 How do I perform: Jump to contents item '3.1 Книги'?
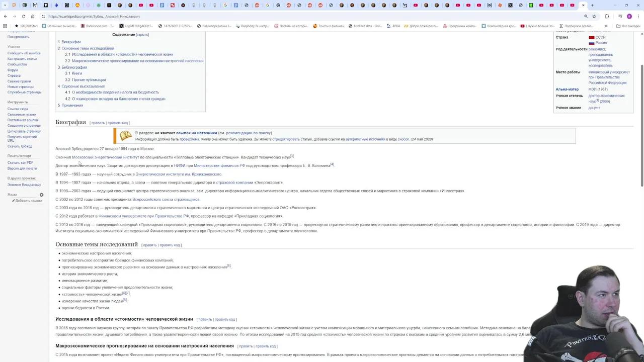tap(73, 73)
